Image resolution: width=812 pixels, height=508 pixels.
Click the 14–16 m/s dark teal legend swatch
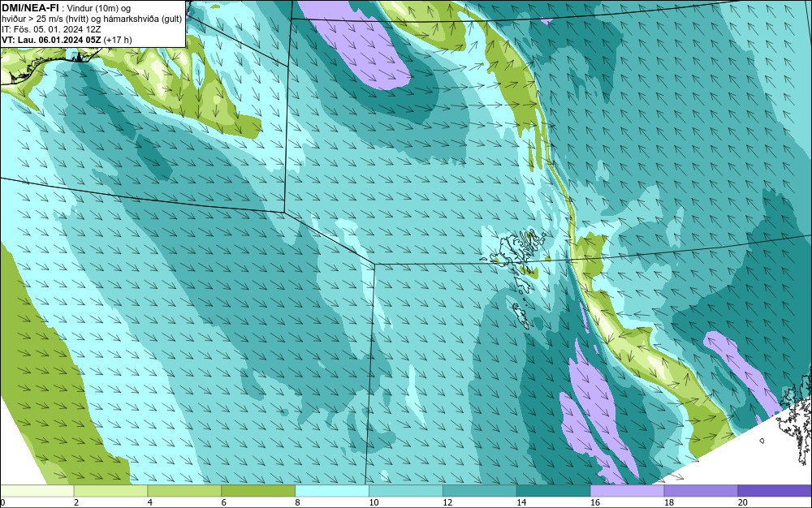(554, 491)
